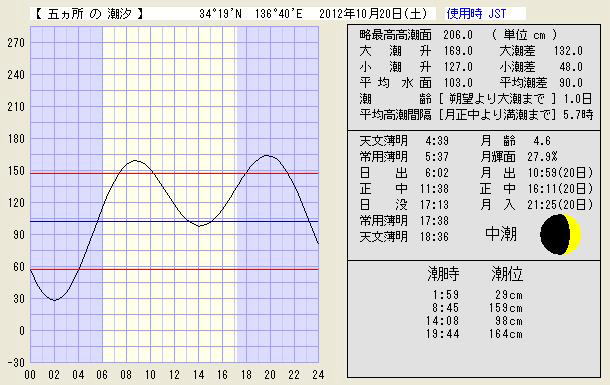Select the coordinates 34°19'N 136°40'E
Screen dimensions: 610x385
pos(251,14)
